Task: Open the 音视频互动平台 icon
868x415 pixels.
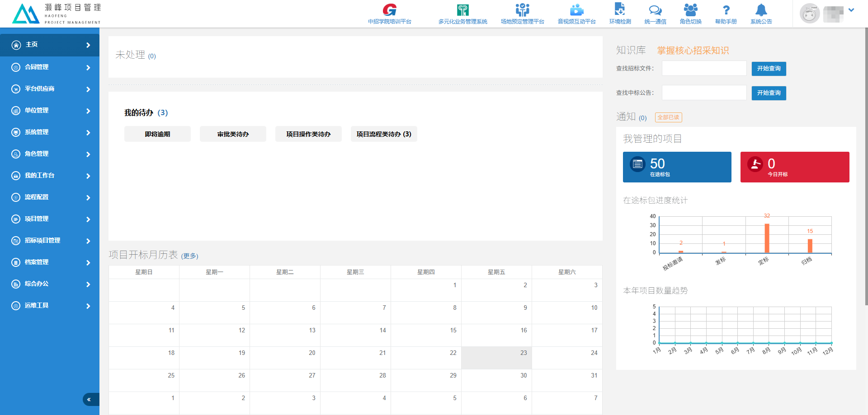Action: (x=576, y=10)
